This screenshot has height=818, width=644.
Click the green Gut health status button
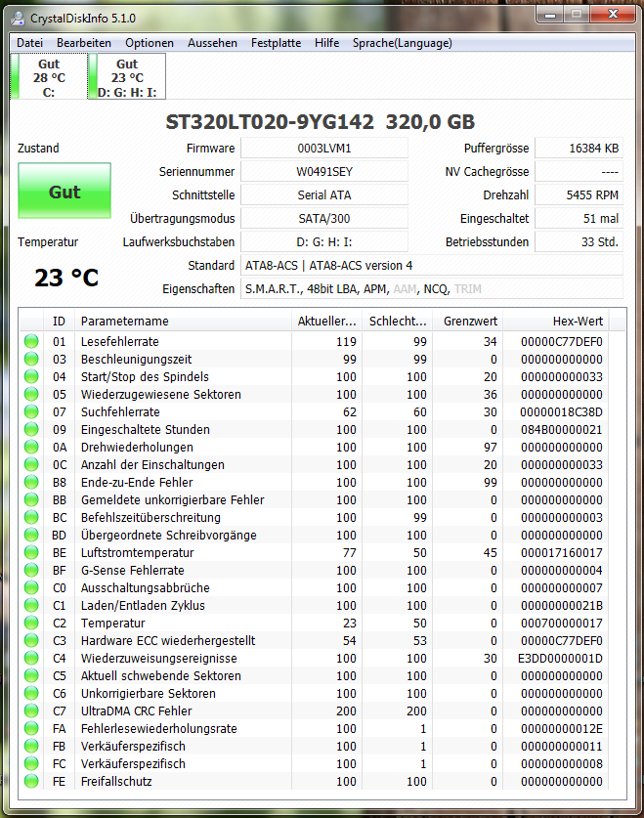tap(64, 191)
